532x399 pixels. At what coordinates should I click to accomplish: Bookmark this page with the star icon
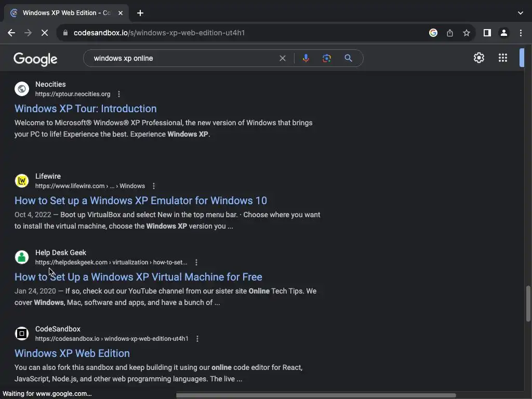click(467, 33)
